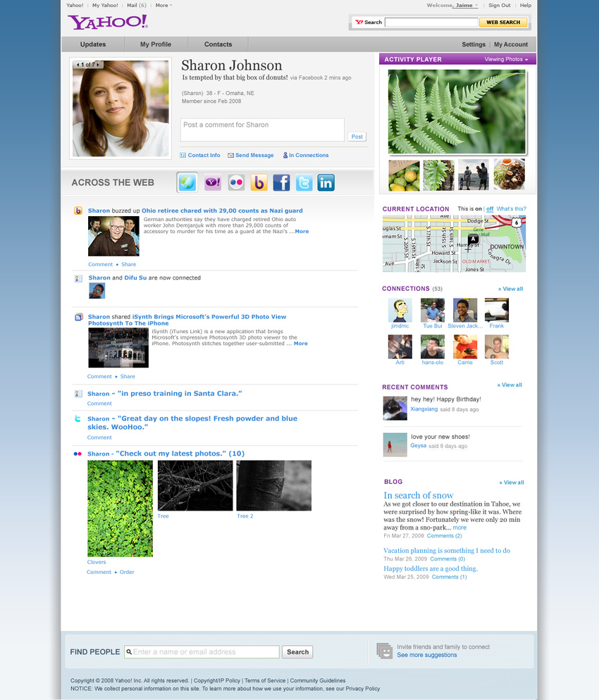Open Xiangxiang commenter link
Screen dimensions: 599x700
[424, 409]
